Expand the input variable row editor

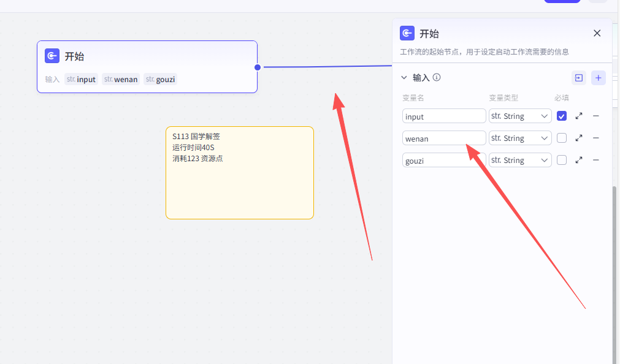click(579, 116)
